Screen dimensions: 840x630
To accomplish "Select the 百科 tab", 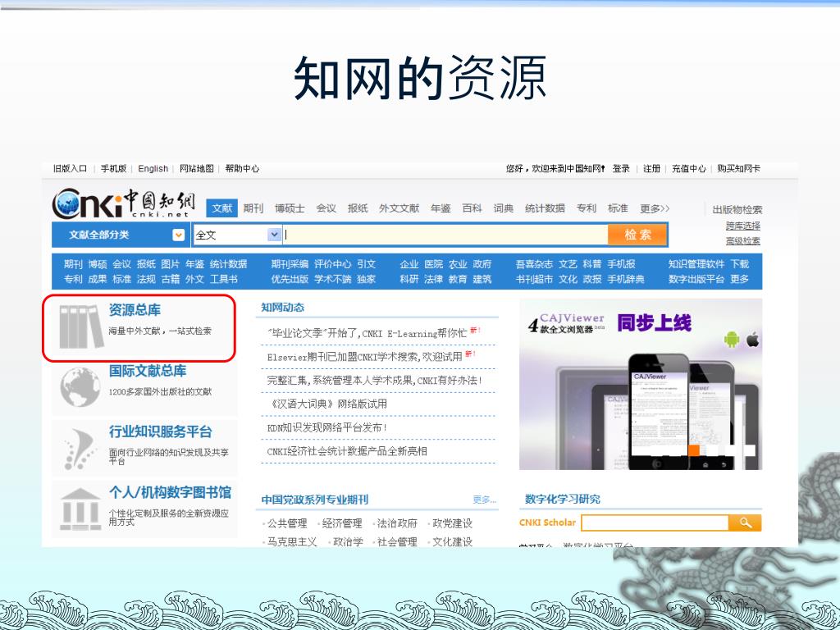I will coord(472,208).
